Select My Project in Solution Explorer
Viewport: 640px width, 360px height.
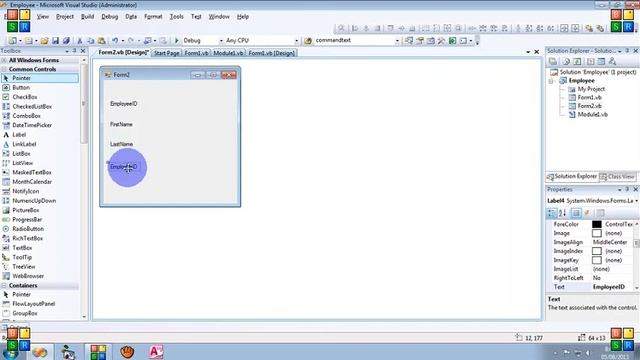coord(591,89)
